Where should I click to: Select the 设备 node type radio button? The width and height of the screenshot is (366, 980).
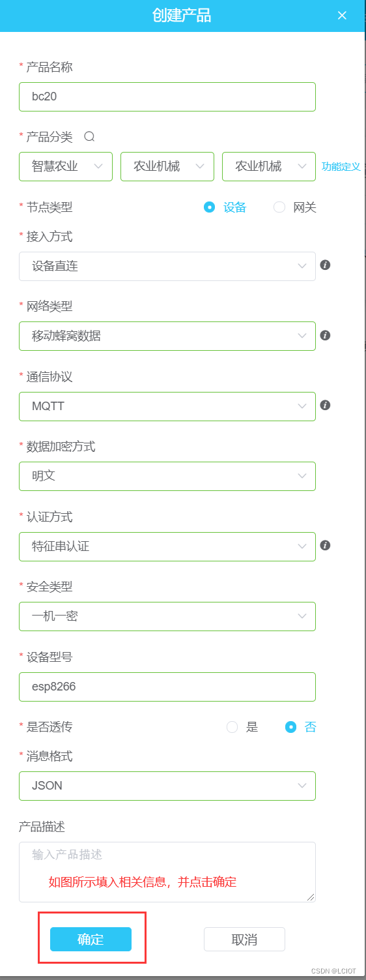(x=209, y=207)
